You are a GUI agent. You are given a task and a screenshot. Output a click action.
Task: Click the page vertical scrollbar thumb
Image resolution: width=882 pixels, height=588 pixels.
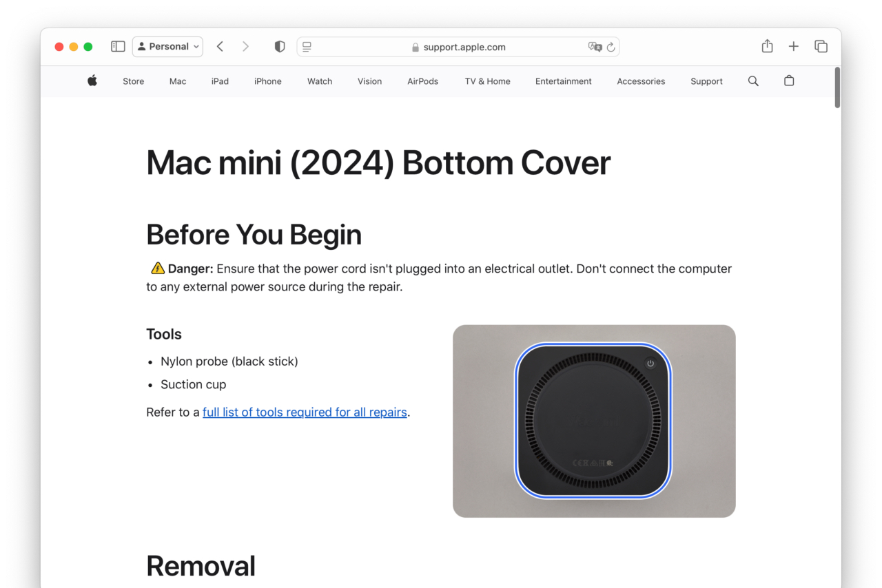tap(837, 87)
